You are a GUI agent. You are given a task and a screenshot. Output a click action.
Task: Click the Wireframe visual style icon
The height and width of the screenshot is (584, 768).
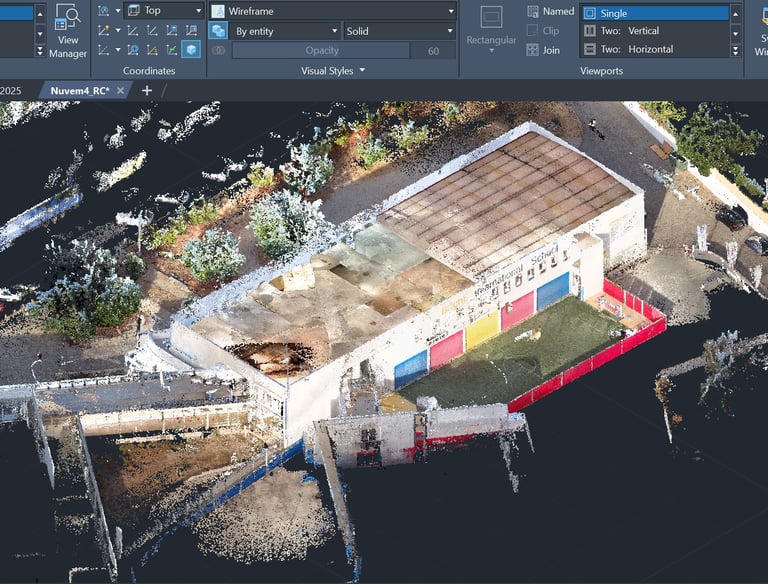pos(218,11)
